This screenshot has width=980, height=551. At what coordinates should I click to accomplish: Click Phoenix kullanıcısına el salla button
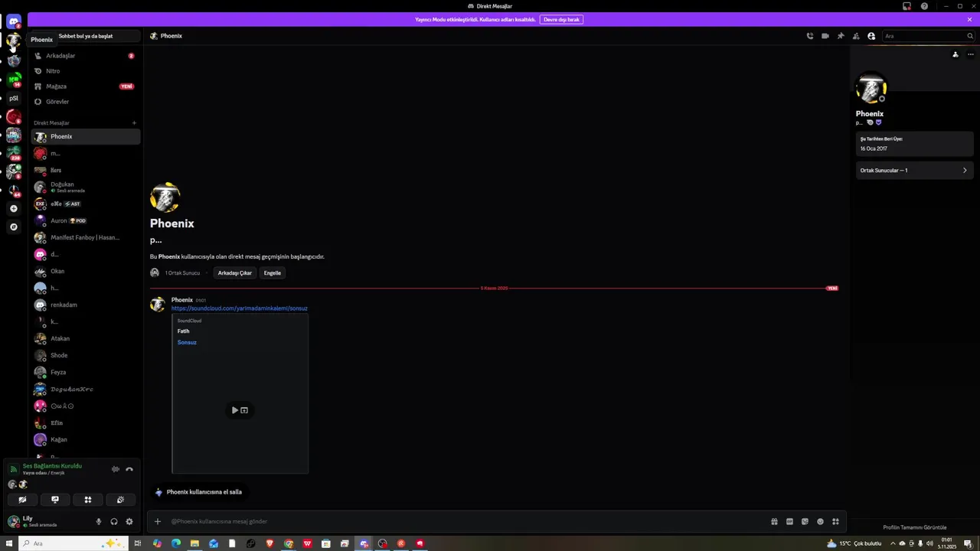[x=198, y=492]
